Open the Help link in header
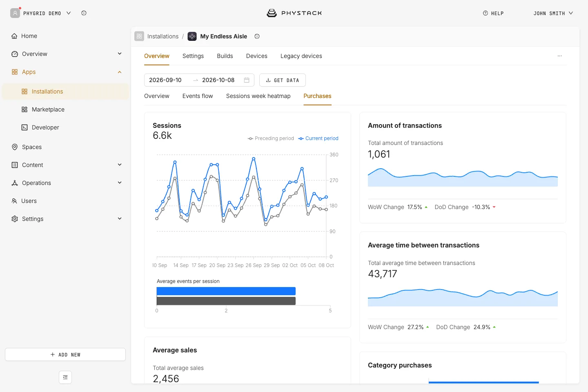The height and width of the screenshot is (392, 588). (493, 13)
